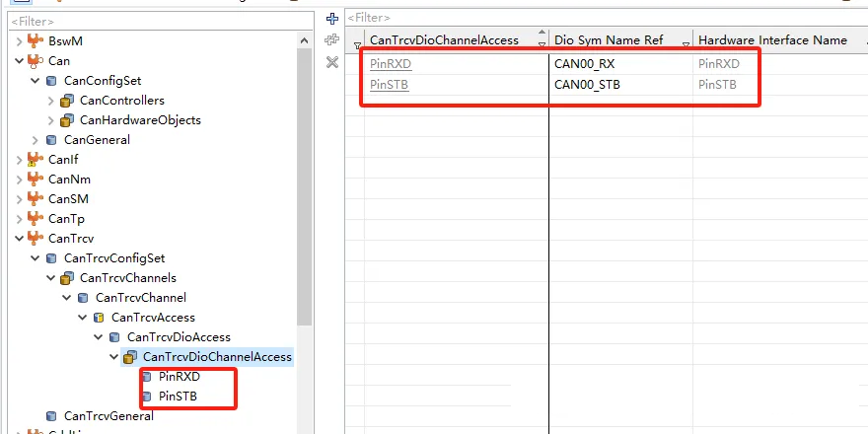Sort by Hardware Interface Name column
This screenshot has height=434, width=868.
tap(772, 39)
